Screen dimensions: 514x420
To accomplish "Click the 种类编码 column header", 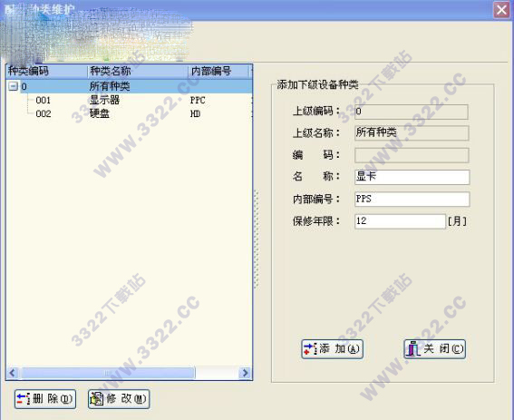I will (x=46, y=71).
